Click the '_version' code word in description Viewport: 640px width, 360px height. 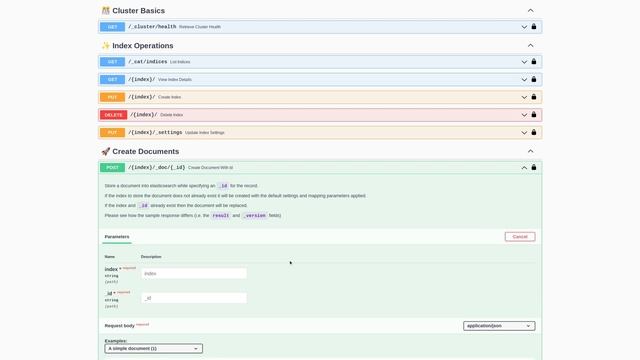click(x=254, y=216)
